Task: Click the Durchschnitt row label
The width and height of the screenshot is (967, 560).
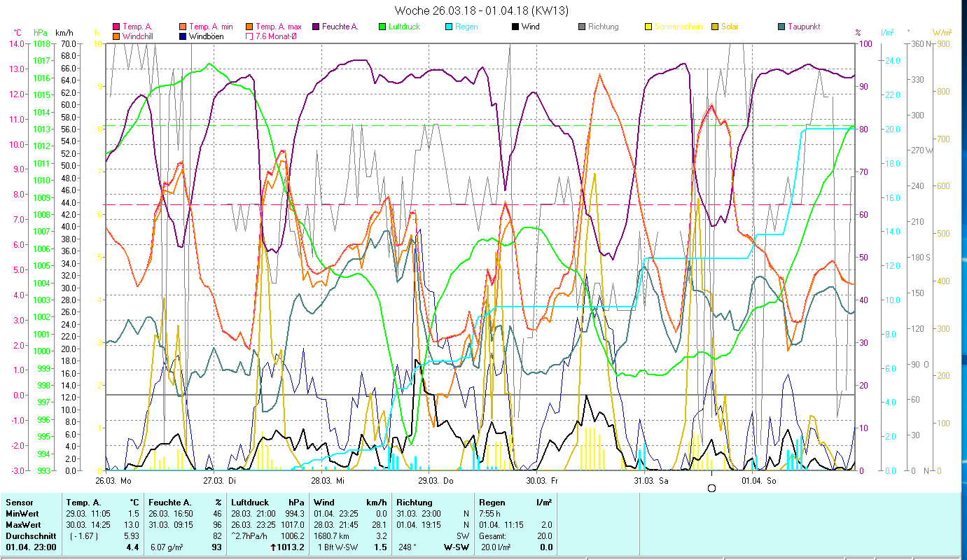Action: pos(29,535)
